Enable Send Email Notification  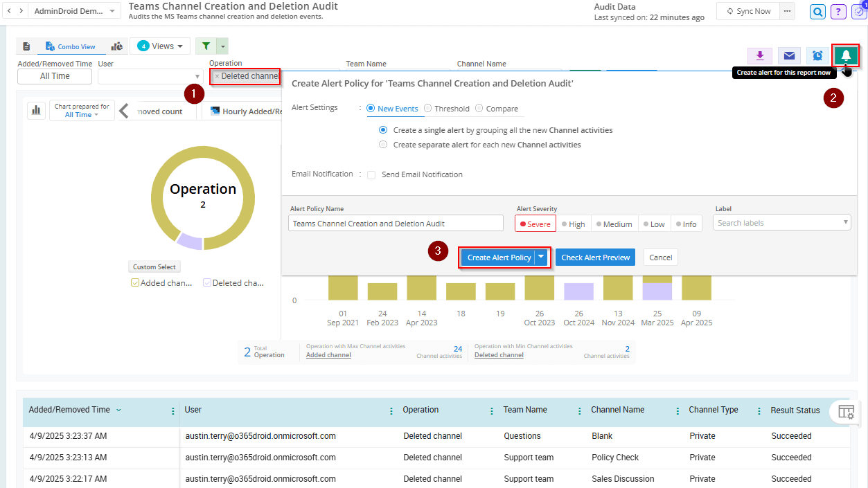(371, 174)
